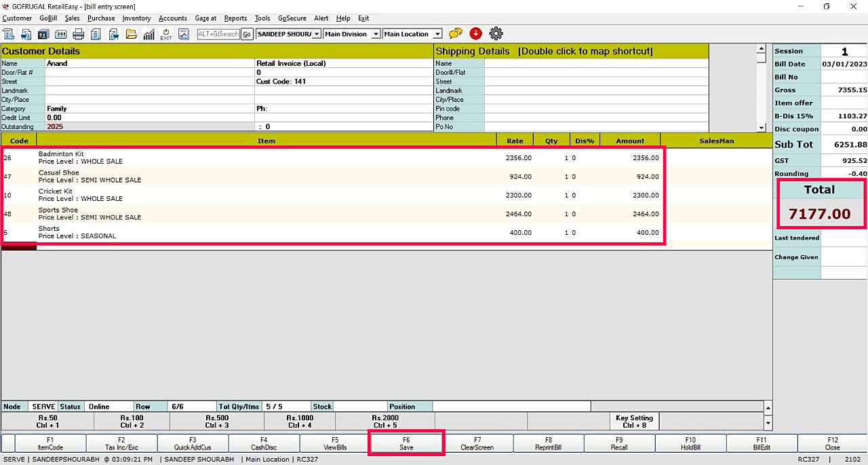Expand the SANDEEP SHOURABH user dropdown
868x465 pixels.
pyautogui.click(x=316, y=34)
